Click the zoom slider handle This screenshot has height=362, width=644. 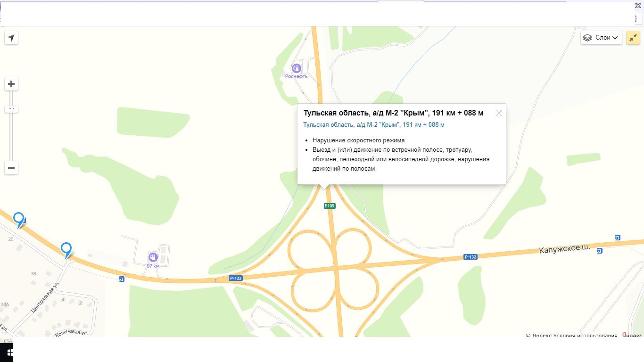tap(11, 109)
